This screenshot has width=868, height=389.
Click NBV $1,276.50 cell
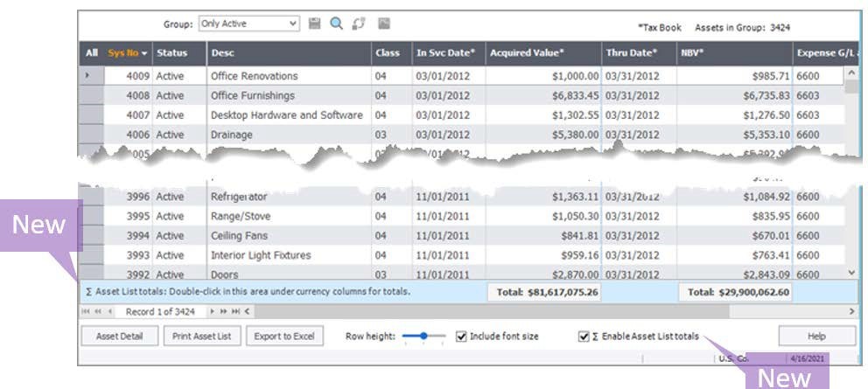click(735, 115)
